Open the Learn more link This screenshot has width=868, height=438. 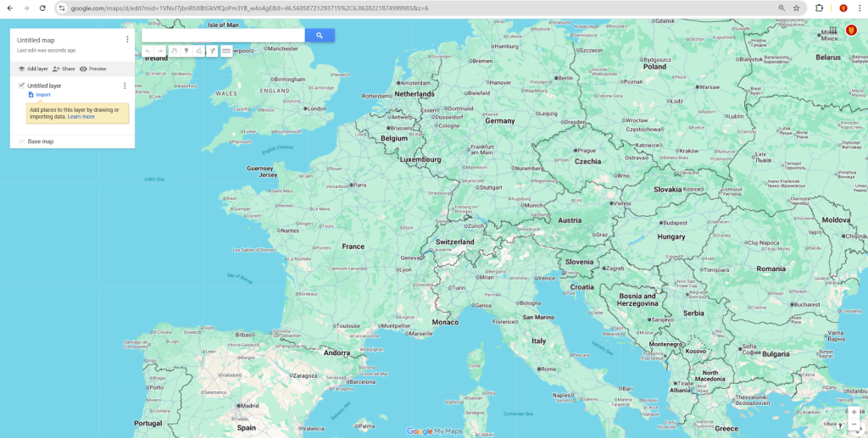click(x=81, y=116)
